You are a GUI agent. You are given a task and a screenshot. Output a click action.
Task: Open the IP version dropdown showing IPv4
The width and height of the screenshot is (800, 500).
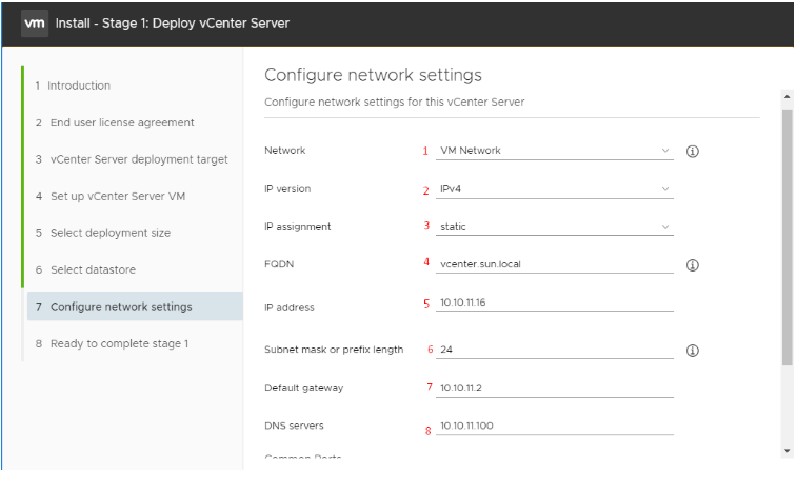(x=555, y=189)
